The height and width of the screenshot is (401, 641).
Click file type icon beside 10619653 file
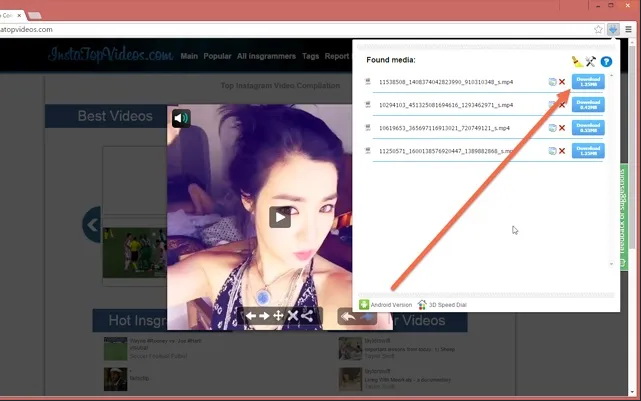368,128
